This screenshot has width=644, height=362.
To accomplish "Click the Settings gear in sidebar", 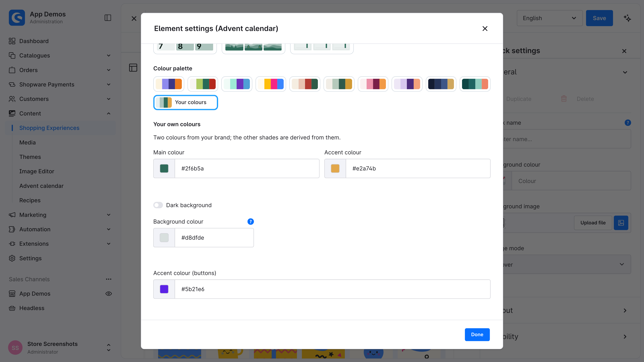I will [12, 258].
